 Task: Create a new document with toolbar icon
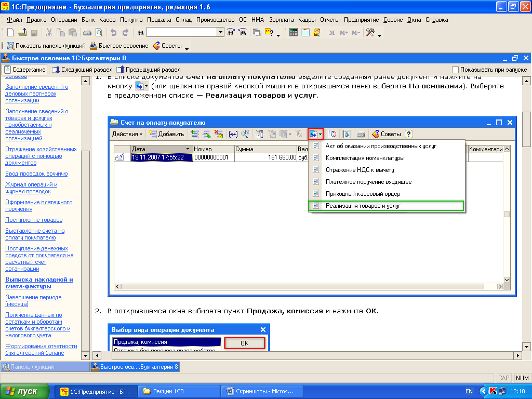coord(10,33)
